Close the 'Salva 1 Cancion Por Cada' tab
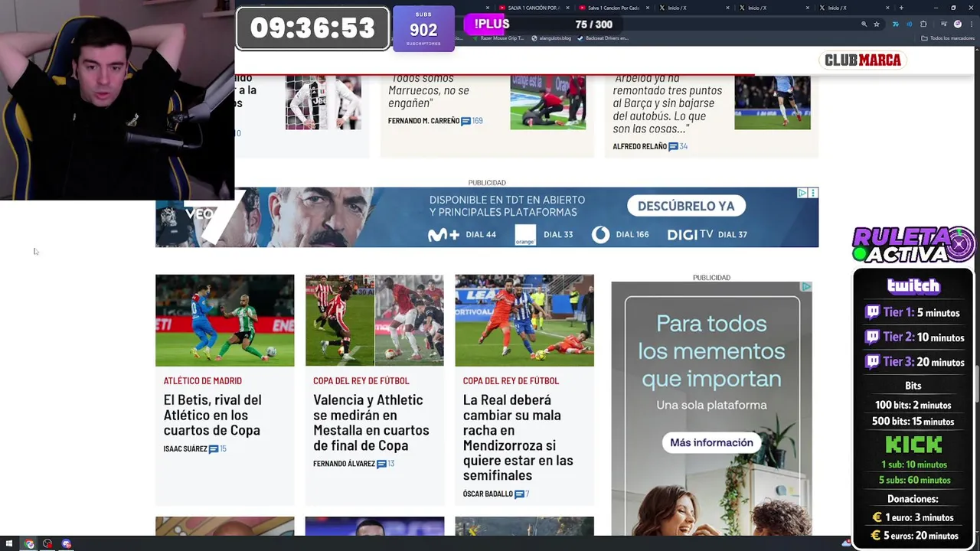Screen dimensions: 980x551 coord(648,8)
